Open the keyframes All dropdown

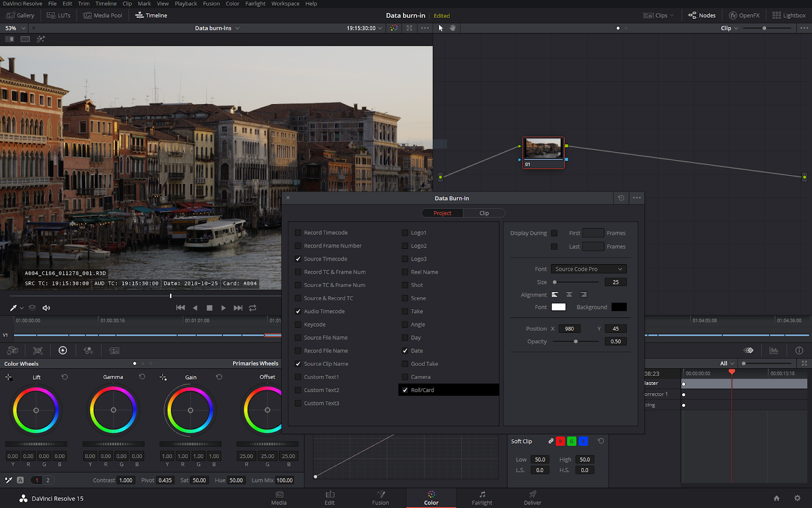(727, 363)
